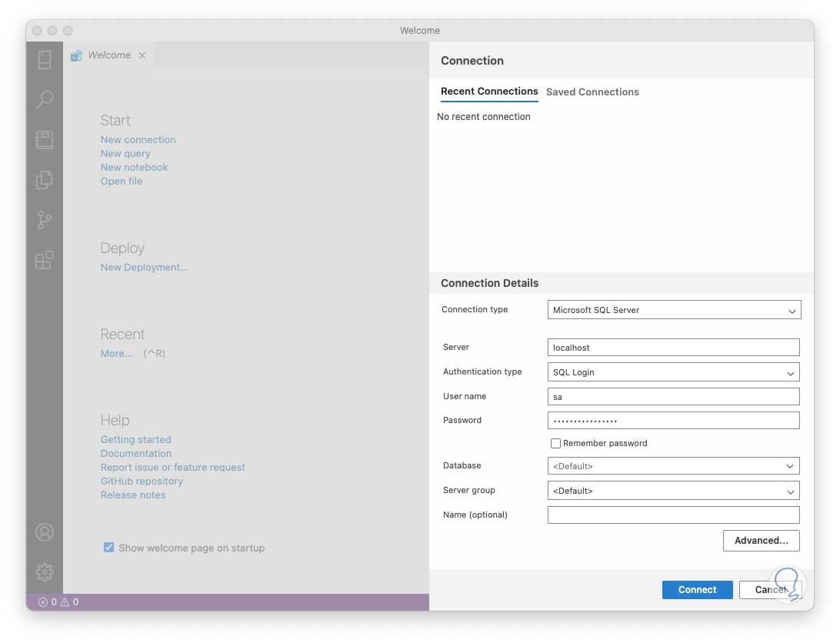Open the Extensions icon
This screenshot has width=840, height=643.
coord(45,260)
